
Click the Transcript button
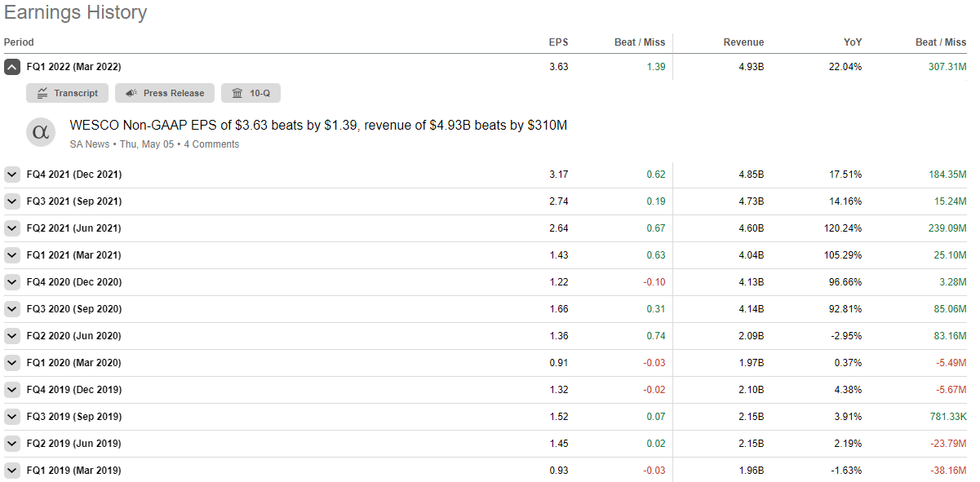pyautogui.click(x=67, y=92)
